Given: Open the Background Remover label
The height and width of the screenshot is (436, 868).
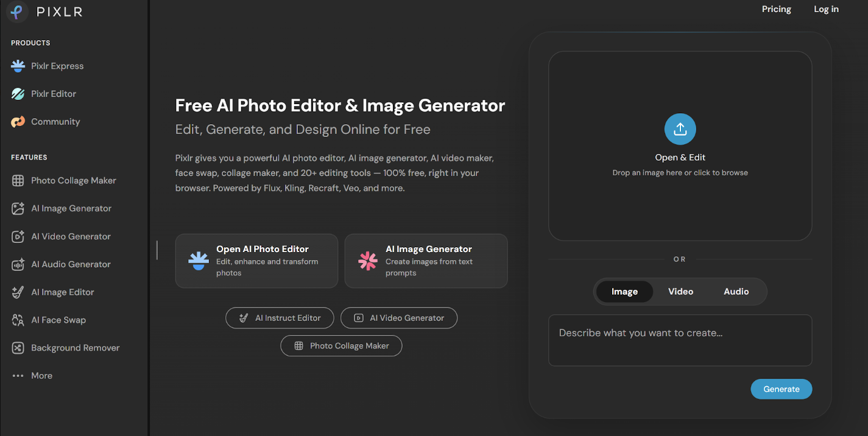Looking at the screenshot, I should coord(76,348).
